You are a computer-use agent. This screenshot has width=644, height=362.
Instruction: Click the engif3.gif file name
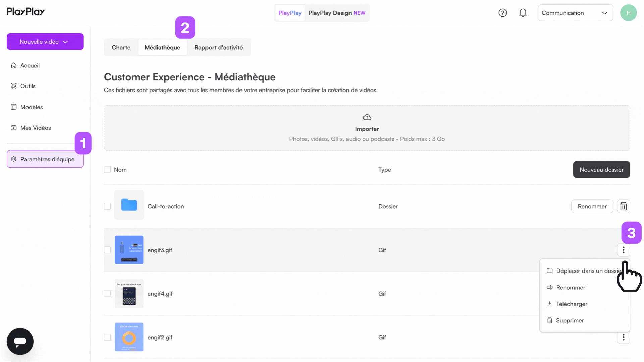point(160,250)
